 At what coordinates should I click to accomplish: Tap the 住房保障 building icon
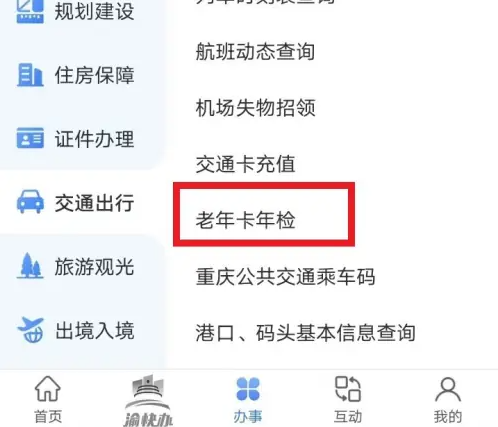30,75
